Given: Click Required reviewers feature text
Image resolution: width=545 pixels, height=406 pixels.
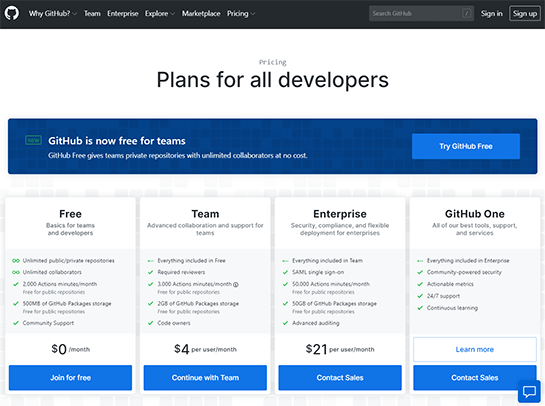Looking at the screenshot, I should click(x=181, y=272).
